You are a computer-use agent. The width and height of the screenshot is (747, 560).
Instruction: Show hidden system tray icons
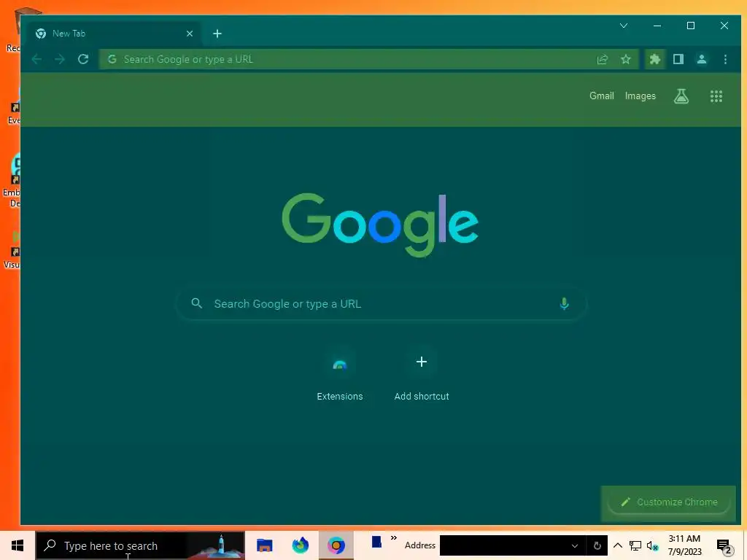[617, 545]
